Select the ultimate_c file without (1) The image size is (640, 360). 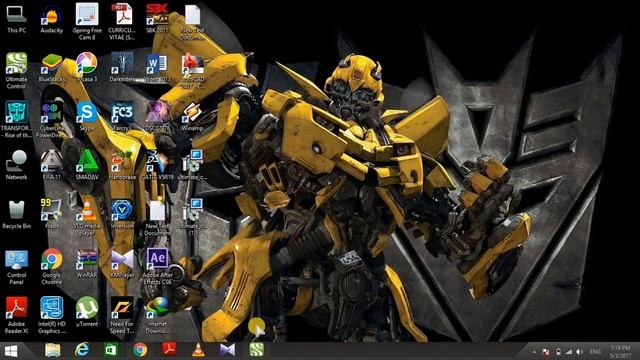pyautogui.click(x=192, y=166)
